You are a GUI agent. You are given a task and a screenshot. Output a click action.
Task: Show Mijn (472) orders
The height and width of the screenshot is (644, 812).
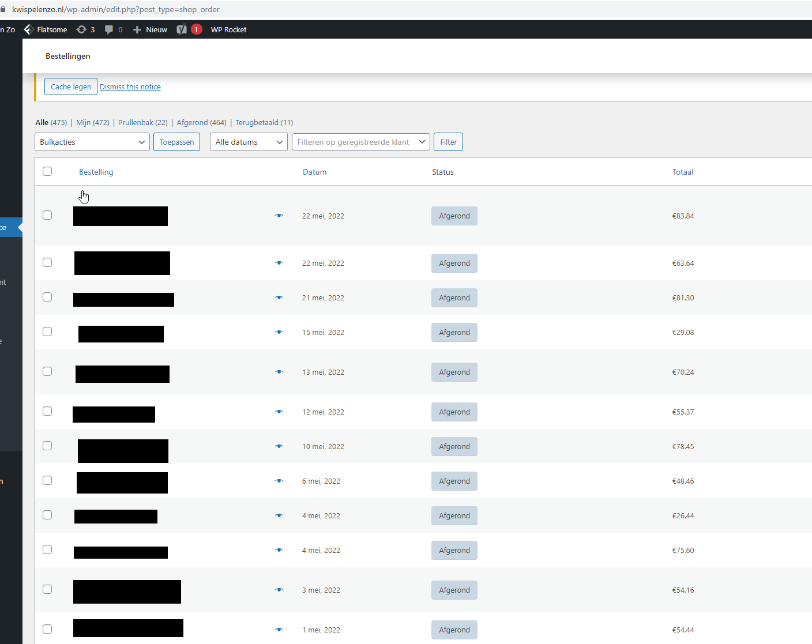click(93, 122)
